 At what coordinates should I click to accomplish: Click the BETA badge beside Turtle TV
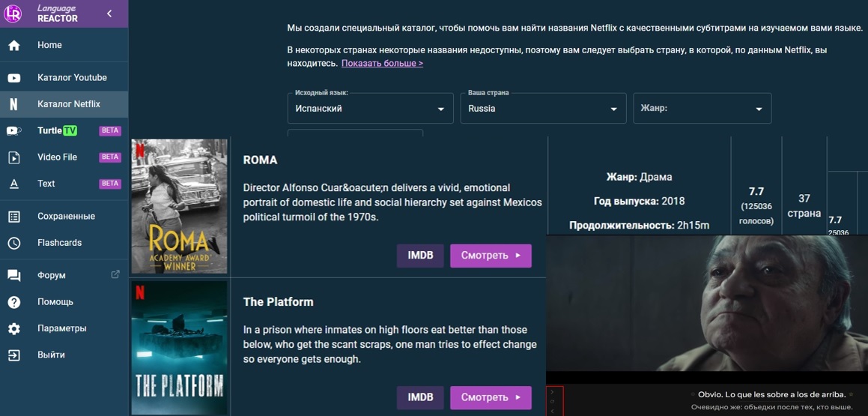pos(109,130)
